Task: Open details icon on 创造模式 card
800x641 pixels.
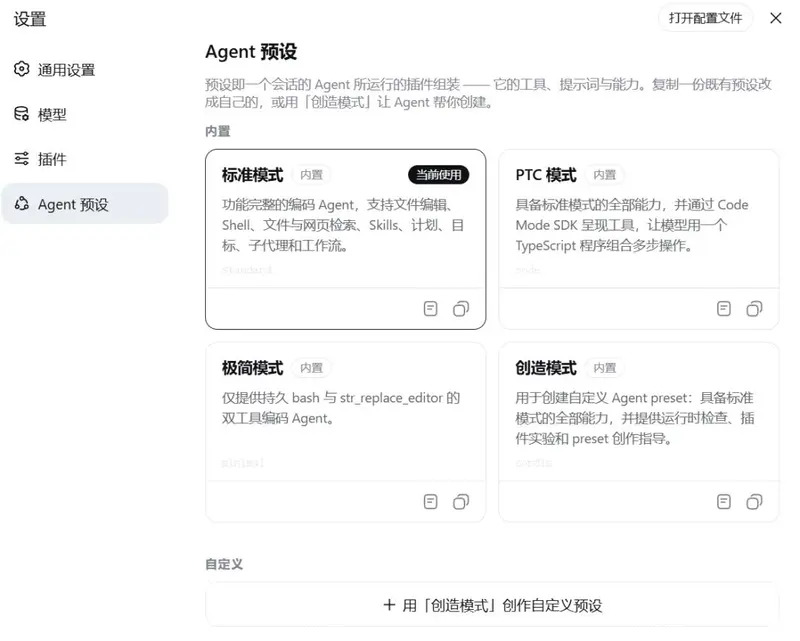Action: [724, 502]
